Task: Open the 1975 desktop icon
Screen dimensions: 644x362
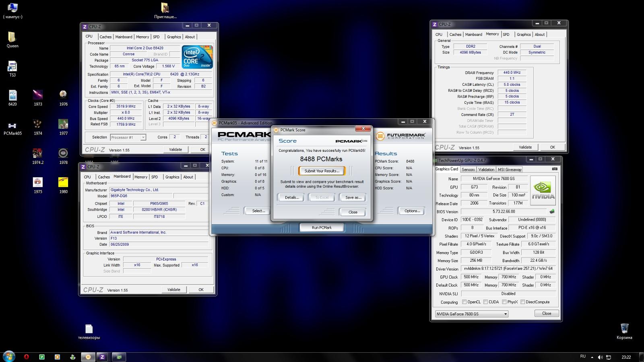Action: click(x=38, y=185)
